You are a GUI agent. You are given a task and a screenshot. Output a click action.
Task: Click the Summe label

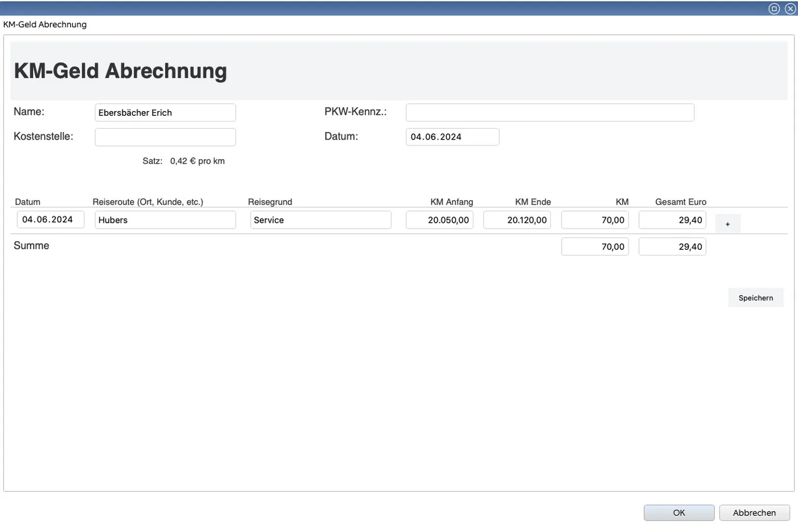pos(31,246)
